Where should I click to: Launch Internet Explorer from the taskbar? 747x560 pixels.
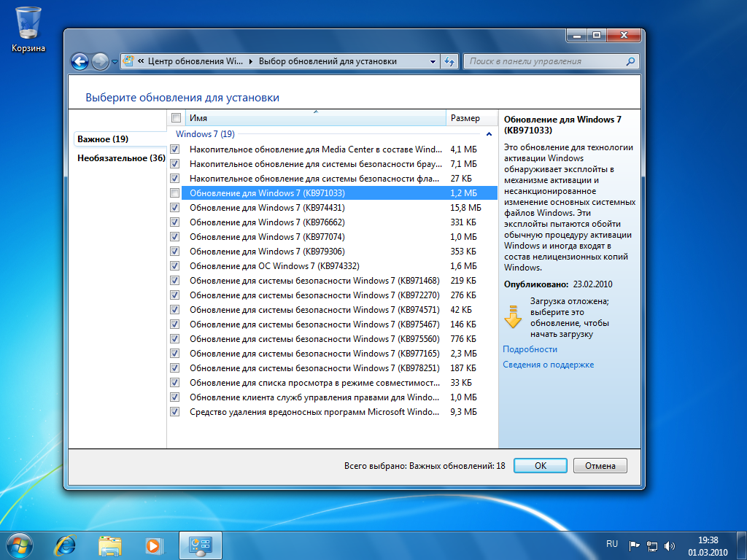[65, 545]
